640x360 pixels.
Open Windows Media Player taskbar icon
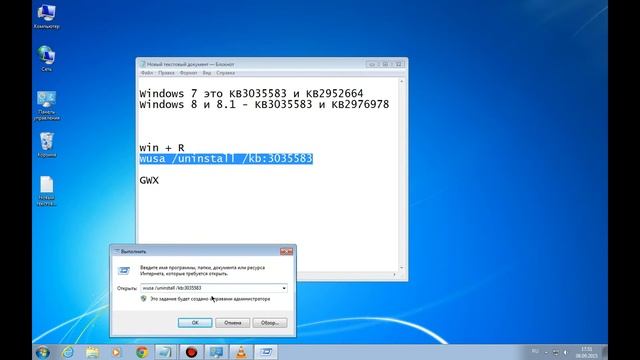click(117, 352)
